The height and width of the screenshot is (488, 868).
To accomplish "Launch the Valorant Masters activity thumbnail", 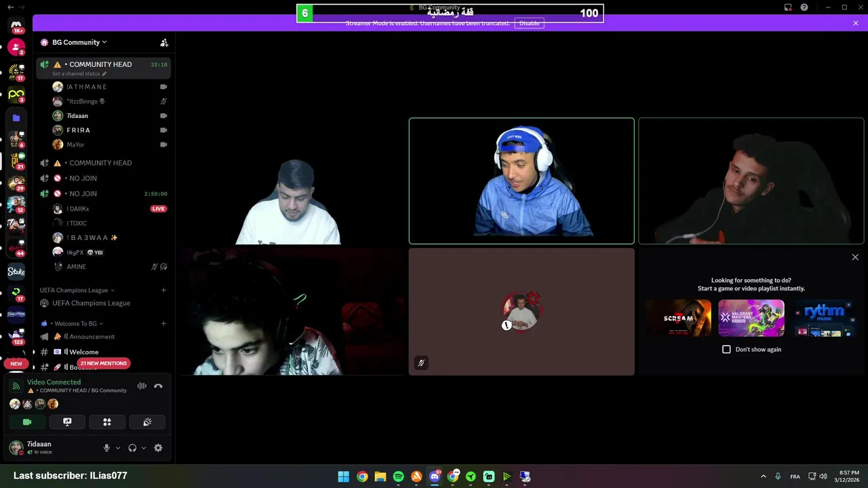I will pyautogui.click(x=751, y=318).
